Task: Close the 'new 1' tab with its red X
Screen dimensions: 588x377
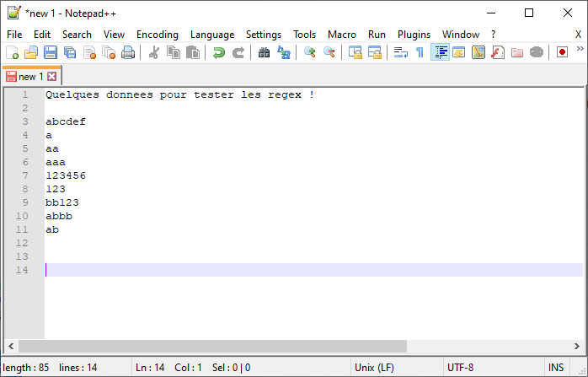Action: 51,76
